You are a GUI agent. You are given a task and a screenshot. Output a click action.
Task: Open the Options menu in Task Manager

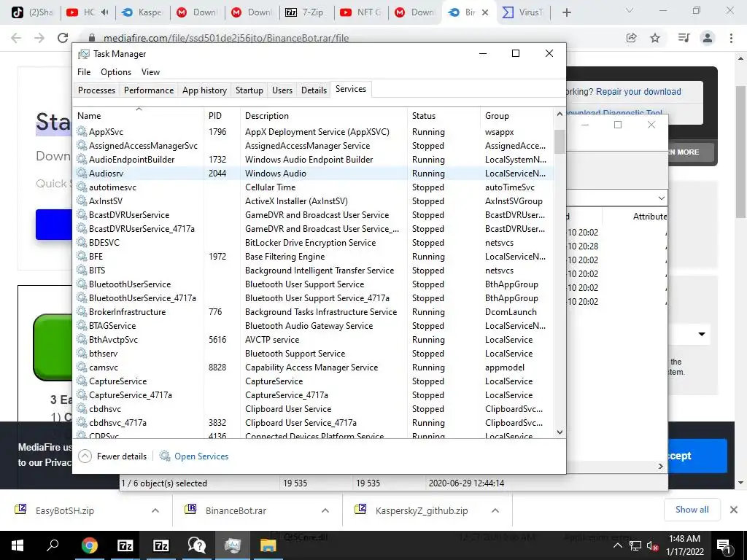pyautogui.click(x=116, y=72)
